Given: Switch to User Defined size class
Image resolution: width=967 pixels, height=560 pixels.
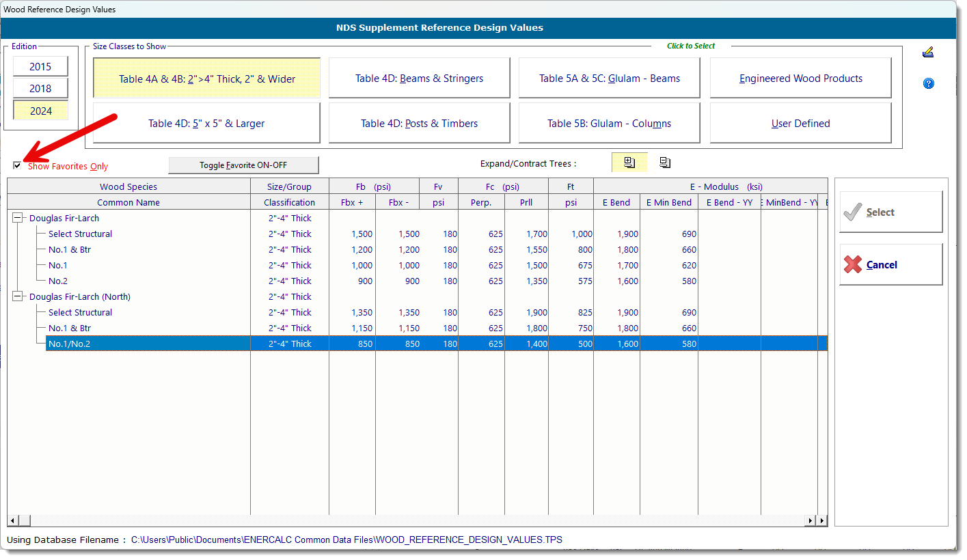Looking at the screenshot, I should pyautogui.click(x=800, y=124).
